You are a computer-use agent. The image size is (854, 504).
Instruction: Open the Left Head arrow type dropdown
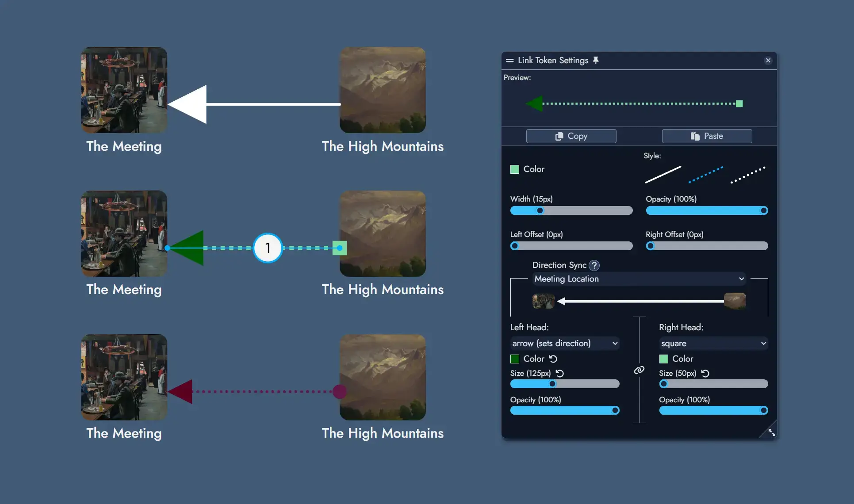click(x=565, y=343)
